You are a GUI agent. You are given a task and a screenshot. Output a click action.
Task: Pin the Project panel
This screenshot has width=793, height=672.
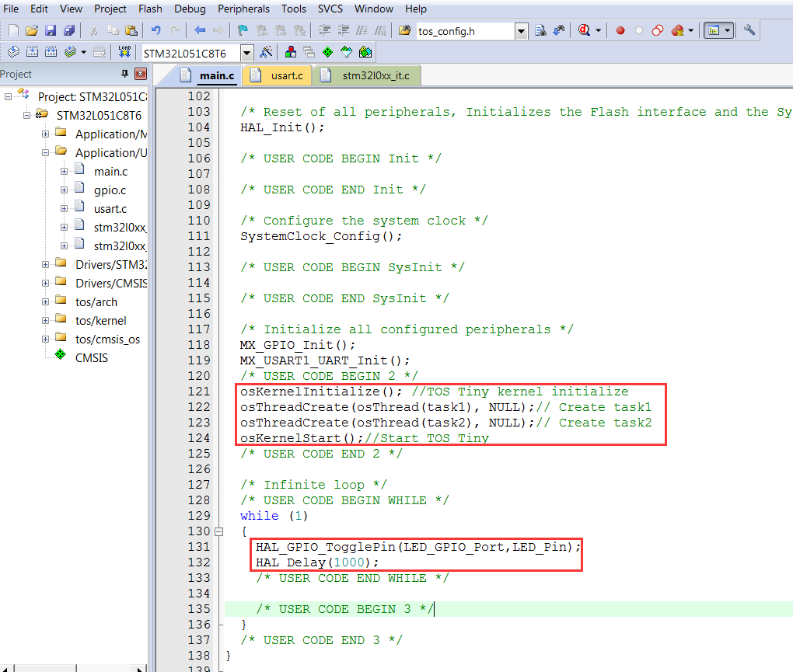click(125, 74)
